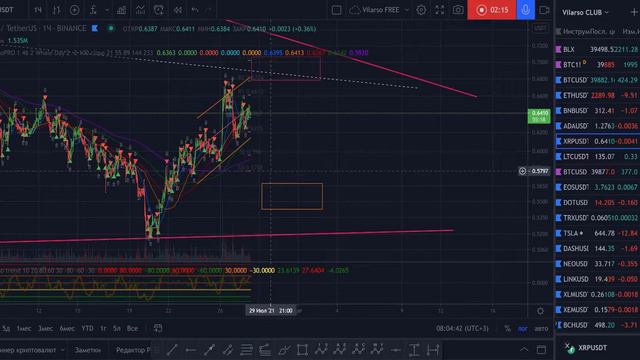Expand the arrow beside the fx icon

pyautogui.click(x=107, y=10)
